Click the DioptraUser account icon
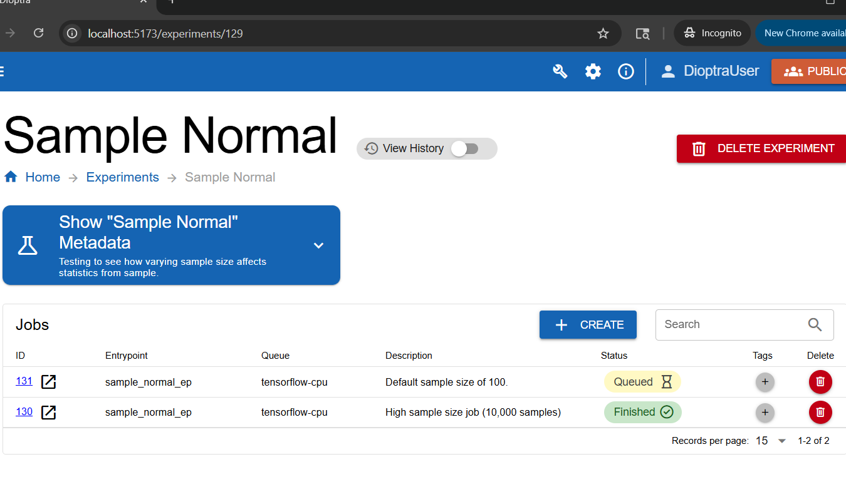846x504 pixels. click(668, 71)
